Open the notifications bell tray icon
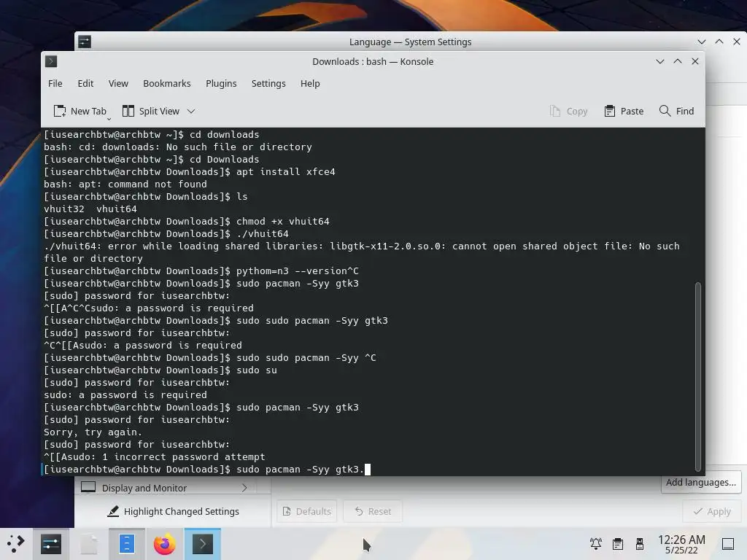 tap(595, 543)
